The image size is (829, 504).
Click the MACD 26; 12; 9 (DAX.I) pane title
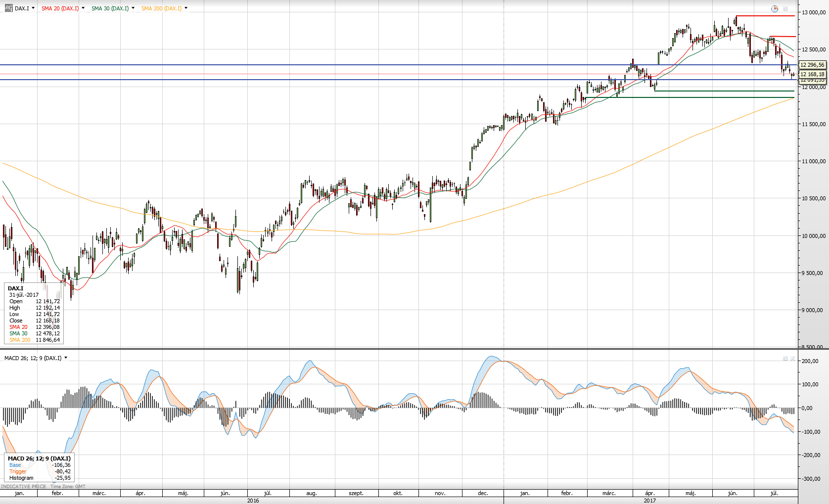[33, 358]
